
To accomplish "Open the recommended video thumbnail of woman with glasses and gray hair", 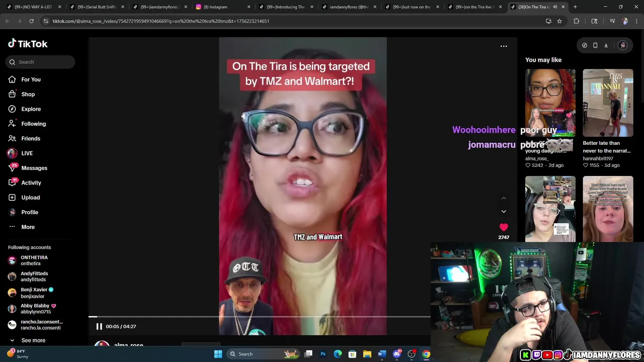I will [550, 209].
